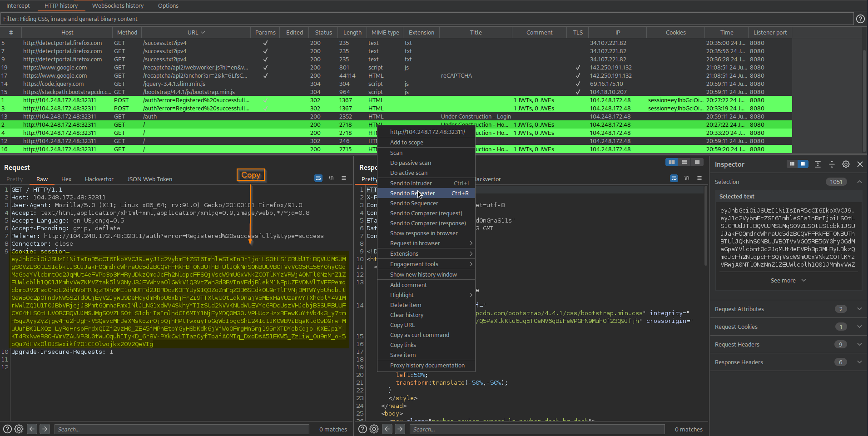Focus the Response search field
The image size is (868, 436).
tap(537, 429)
